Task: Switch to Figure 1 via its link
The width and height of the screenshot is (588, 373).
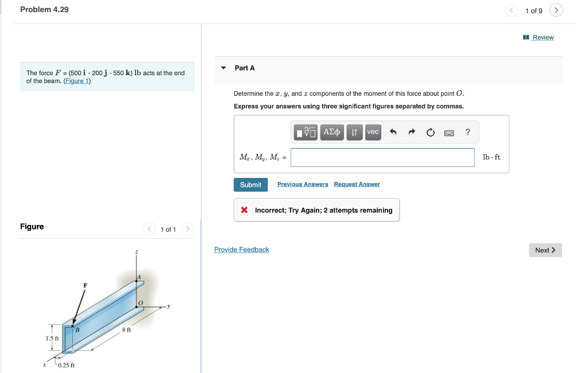Action: pos(77,80)
